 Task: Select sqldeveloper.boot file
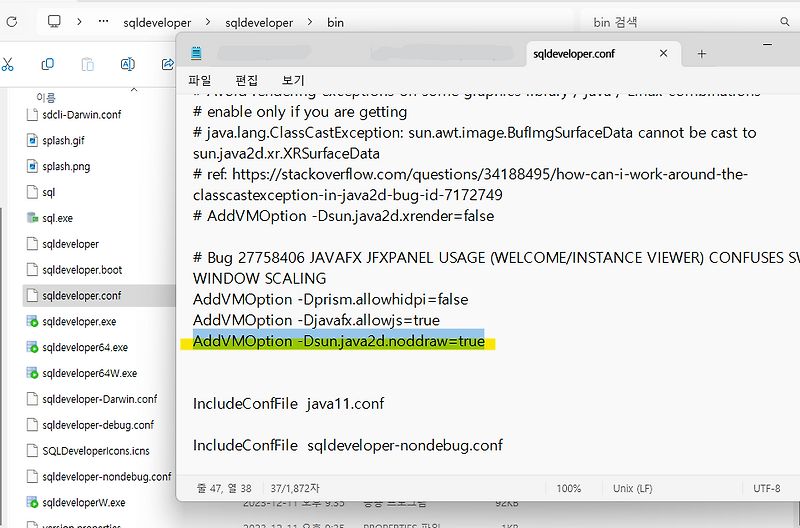(x=82, y=270)
